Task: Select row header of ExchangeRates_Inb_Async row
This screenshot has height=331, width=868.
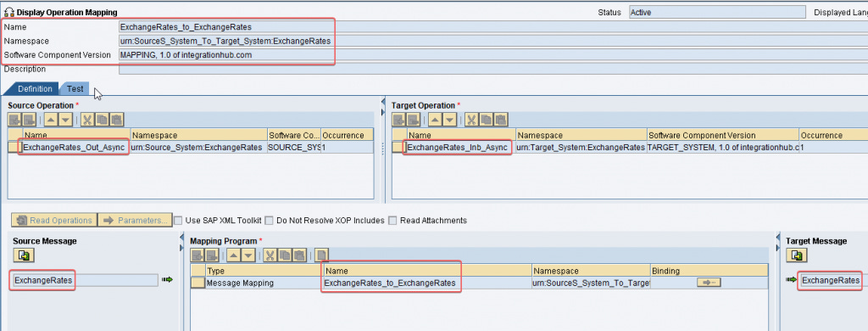Action: point(398,148)
